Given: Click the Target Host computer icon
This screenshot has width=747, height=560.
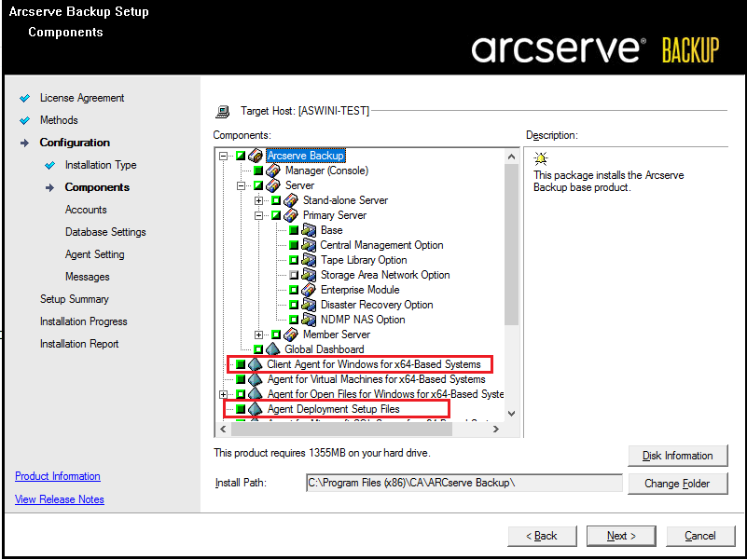Looking at the screenshot, I should point(223,112).
